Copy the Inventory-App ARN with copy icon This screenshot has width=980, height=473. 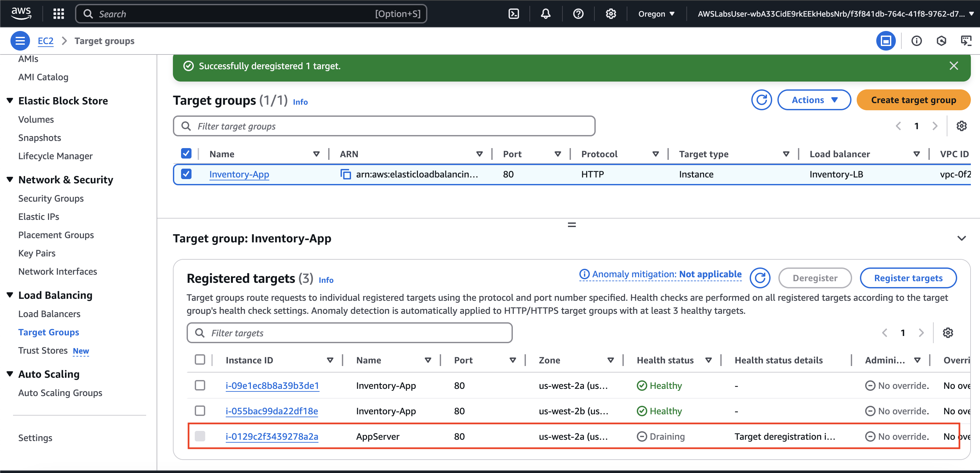(345, 174)
